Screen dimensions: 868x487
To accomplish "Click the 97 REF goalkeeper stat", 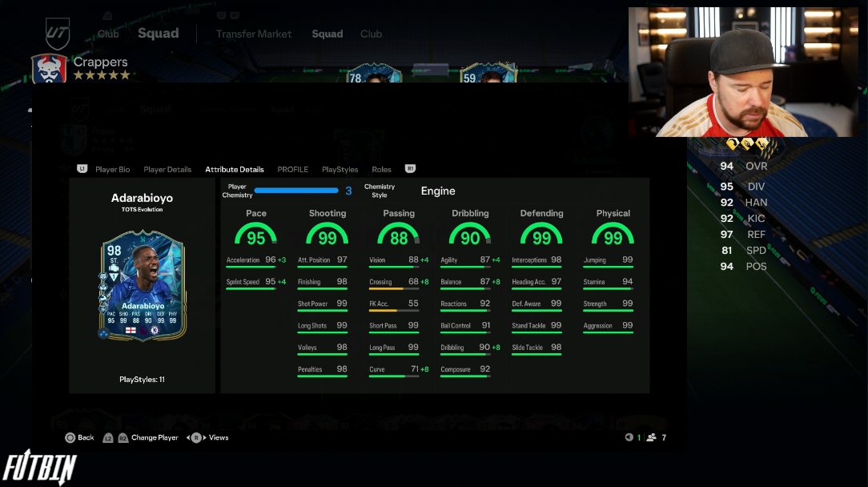I will [x=743, y=235].
